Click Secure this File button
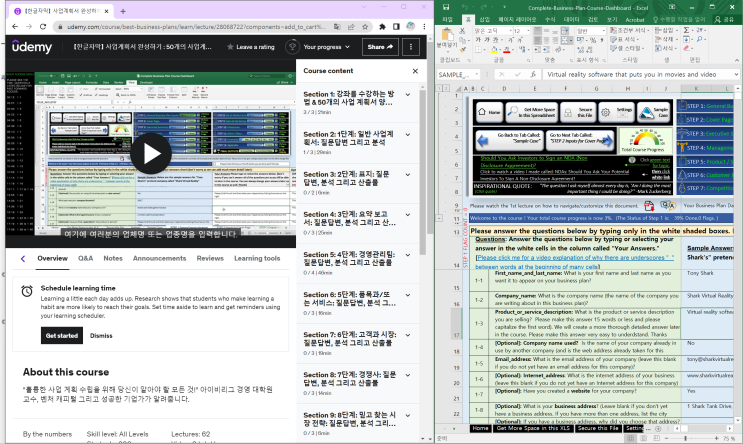This screenshot has height=444, width=743. (578, 112)
